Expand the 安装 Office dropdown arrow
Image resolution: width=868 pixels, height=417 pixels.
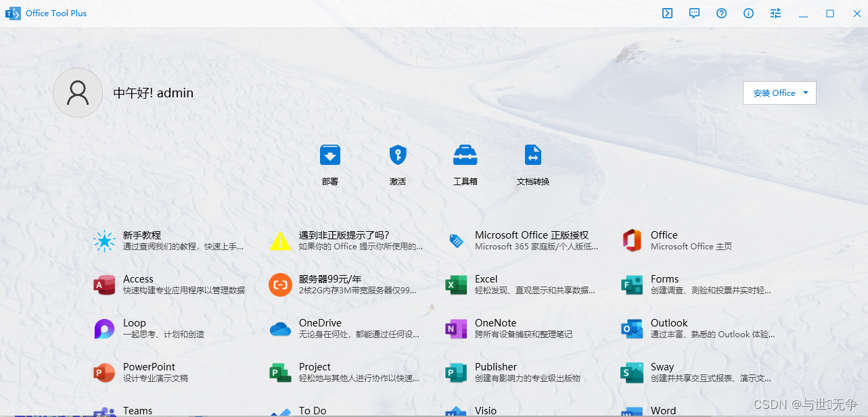(805, 93)
